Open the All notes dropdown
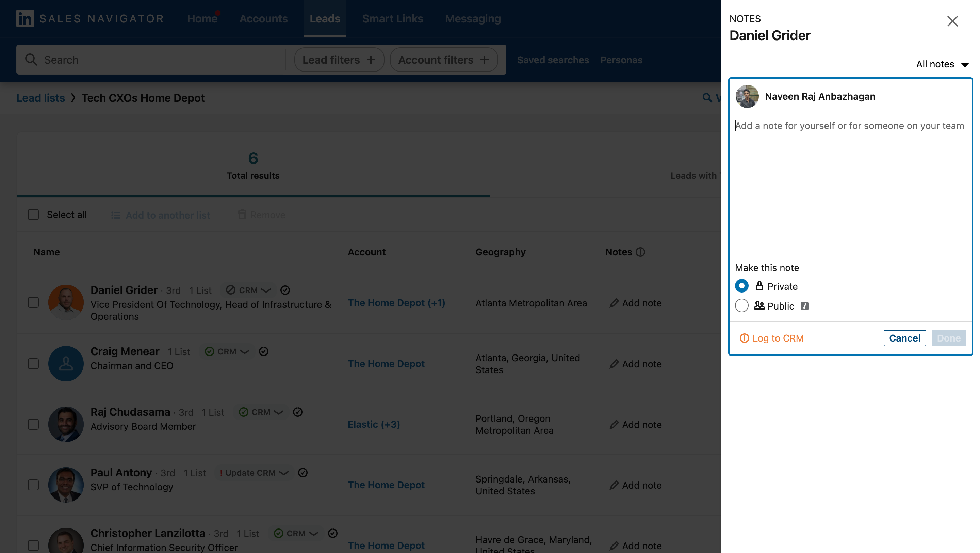This screenshot has height=553, width=980. (942, 64)
